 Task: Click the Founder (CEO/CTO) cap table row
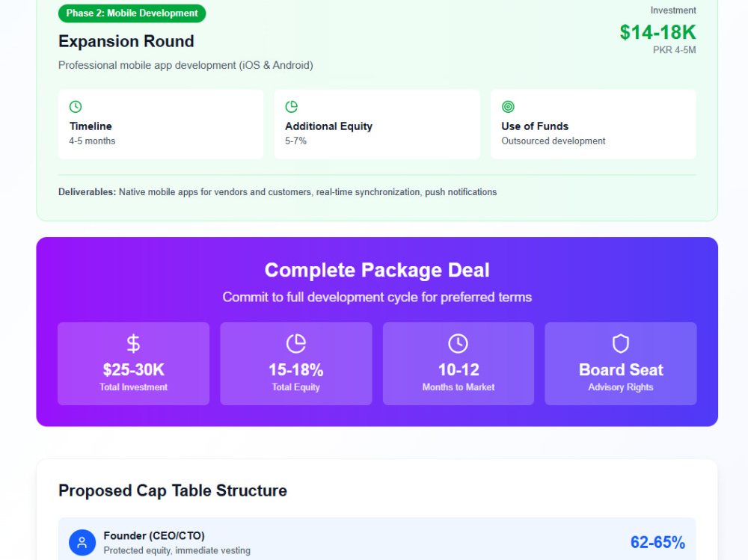point(377,540)
